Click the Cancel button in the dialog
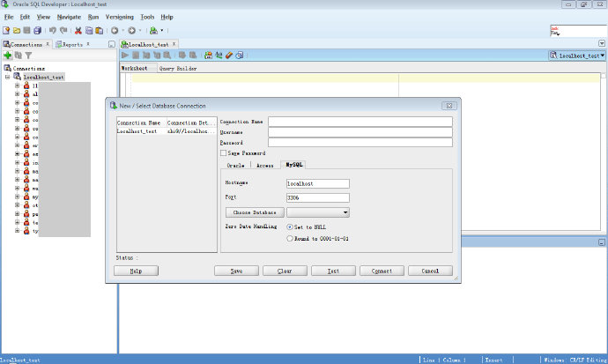The width and height of the screenshot is (608, 364). click(x=430, y=271)
